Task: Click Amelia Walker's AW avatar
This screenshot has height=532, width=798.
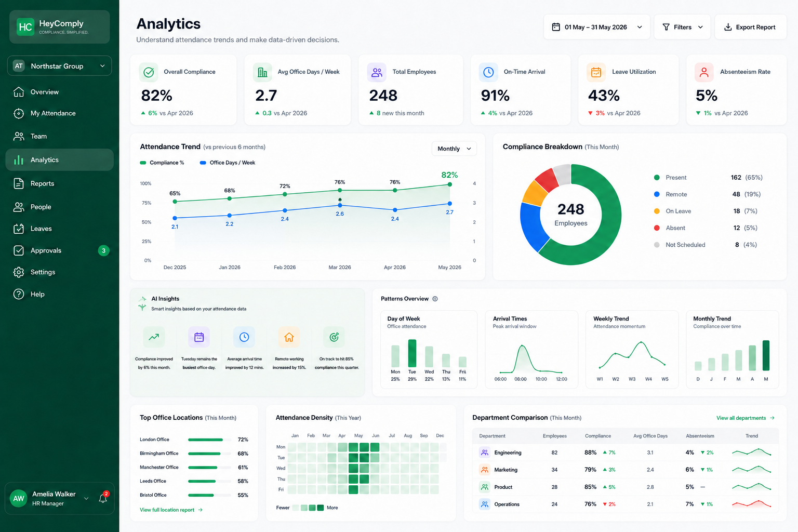Action: (x=19, y=498)
